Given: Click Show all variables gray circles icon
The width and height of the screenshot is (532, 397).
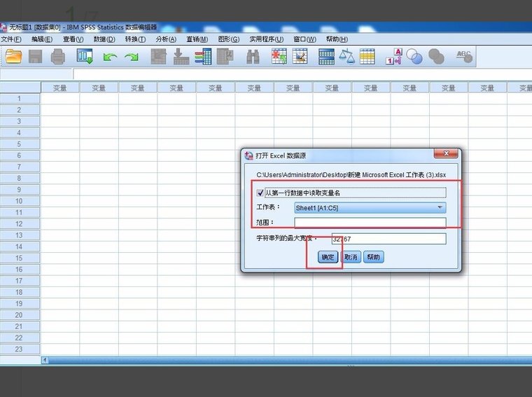Looking at the screenshot, I should coord(436,57).
